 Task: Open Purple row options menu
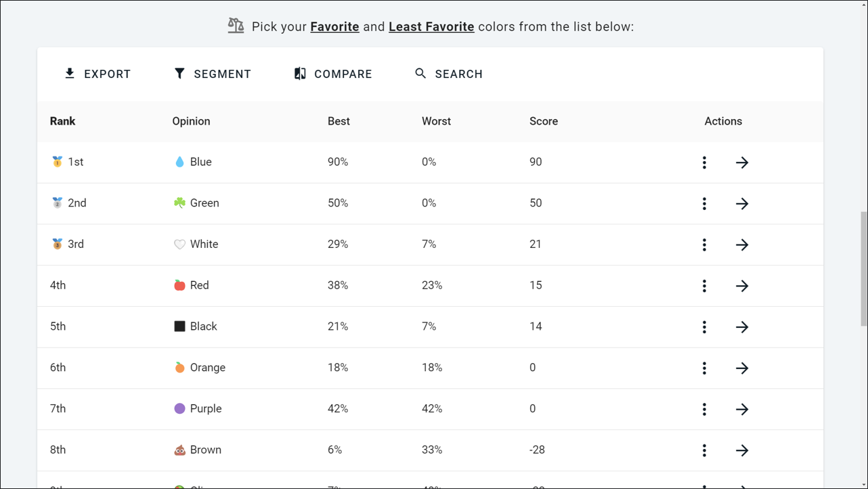704,409
